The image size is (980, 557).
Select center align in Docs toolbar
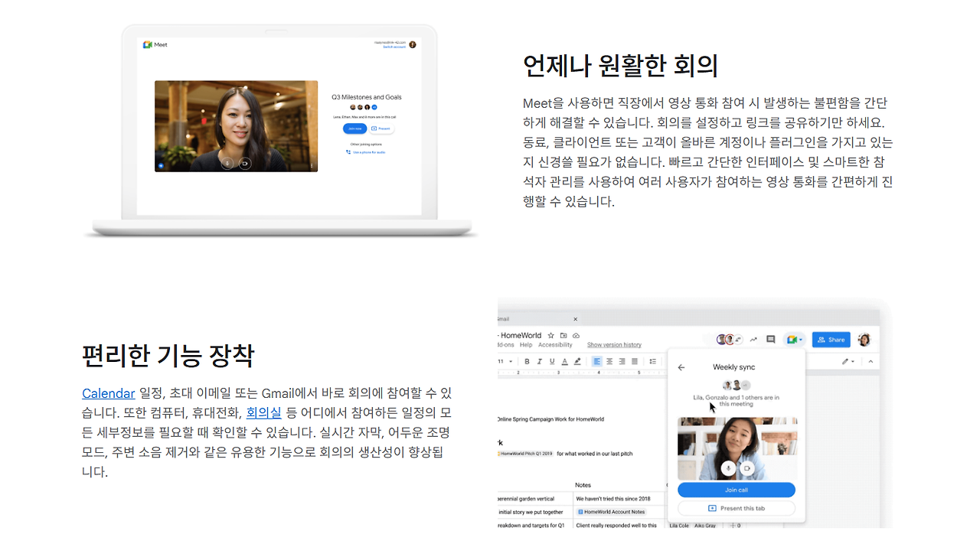(609, 361)
